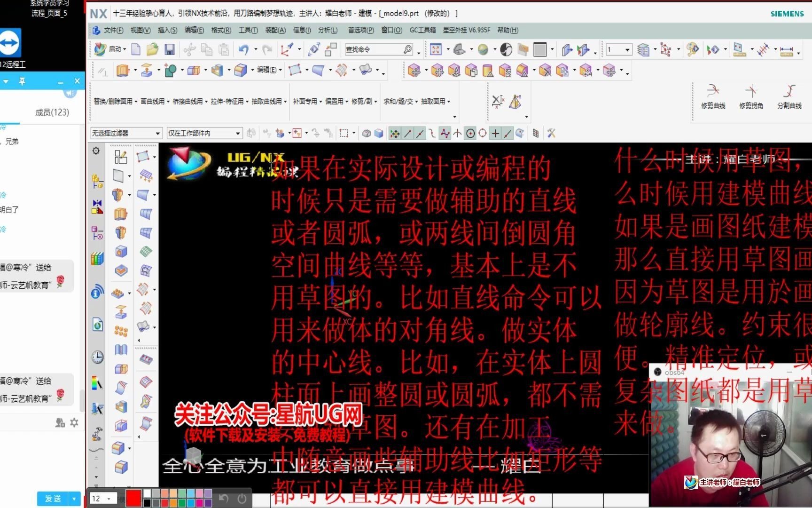
Task: Click the Paste clipboard icon
Action: pos(224,49)
